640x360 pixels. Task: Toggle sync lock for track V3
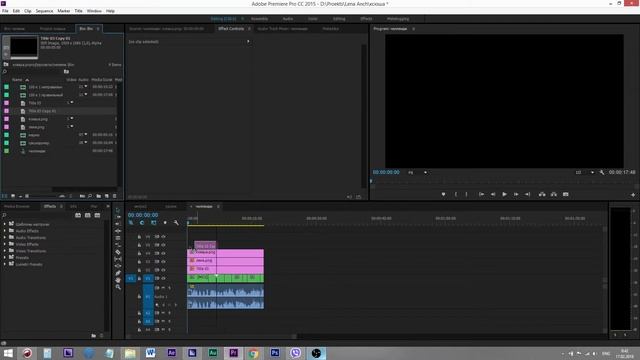pyautogui.click(x=157, y=262)
